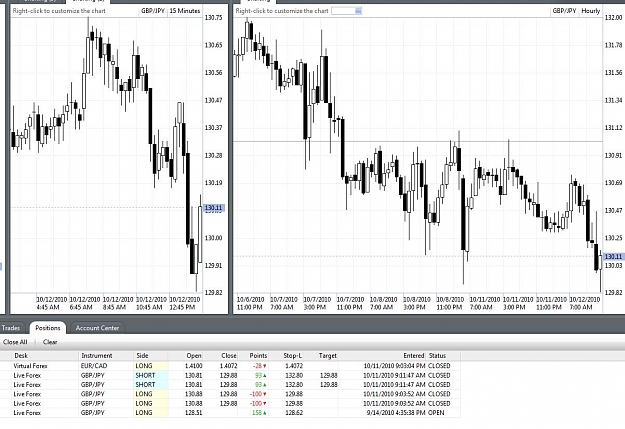Open the Hourly timeframe selector
Screen dimensions: 625x429
[x=591, y=11]
